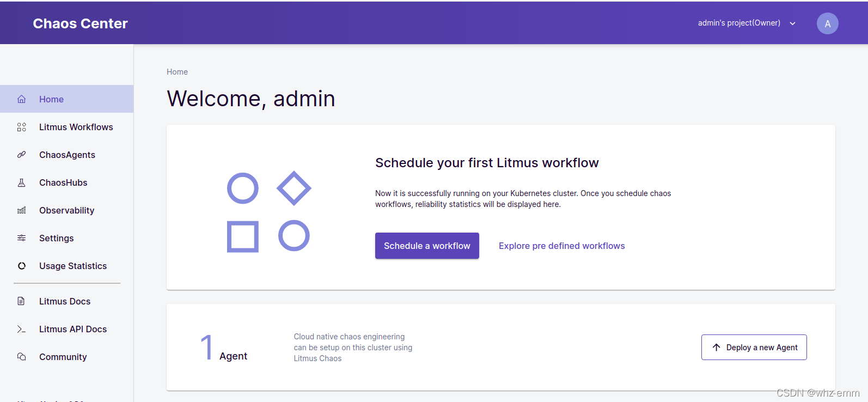Open Usage Statistics page
Image resolution: width=868 pixels, height=402 pixels.
coord(66,266)
